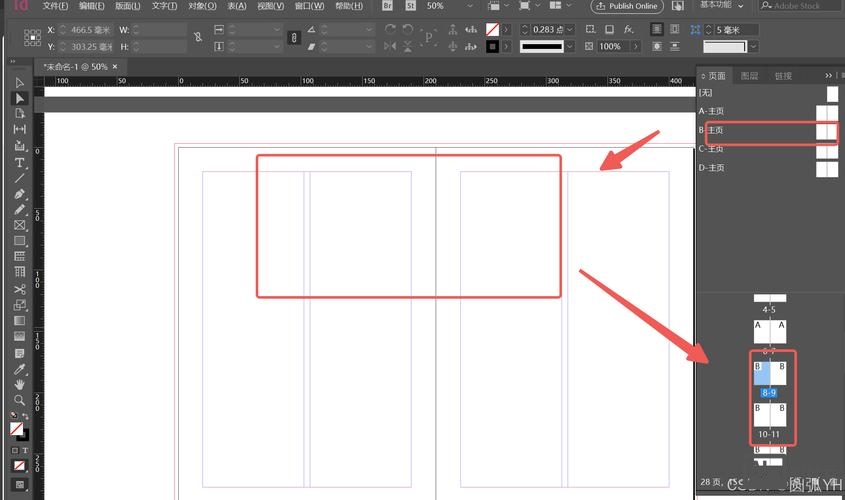Click the Publish Online button
This screenshot has height=500, width=845.
coord(627,6)
